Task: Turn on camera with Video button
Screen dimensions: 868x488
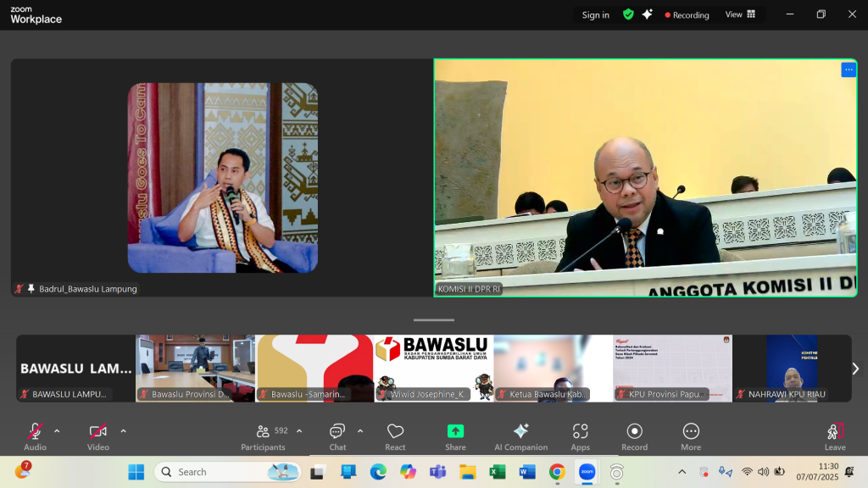Action: (x=98, y=436)
